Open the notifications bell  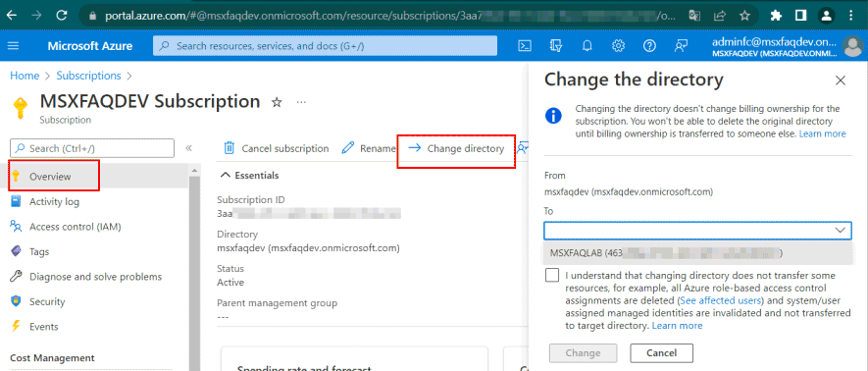click(x=587, y=46)
